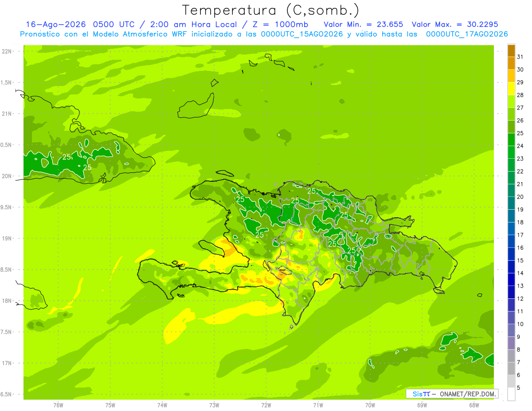Image resolution: width=532 pixels, height=411 pixels.
Task: Click the "9.5N" latitude tick label
Action: point(7,207)
